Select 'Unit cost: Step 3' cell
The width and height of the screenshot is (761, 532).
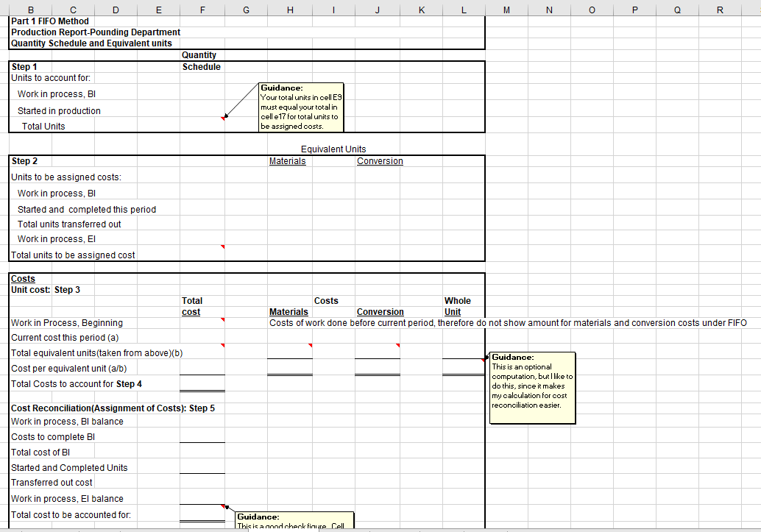coord(46,290)
